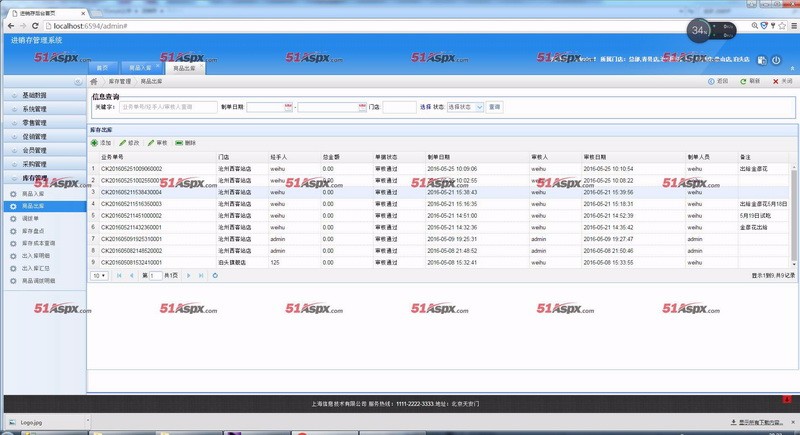Click the document icon beside power button
This screenshot has width=800, height=435.
click(762, 60)
